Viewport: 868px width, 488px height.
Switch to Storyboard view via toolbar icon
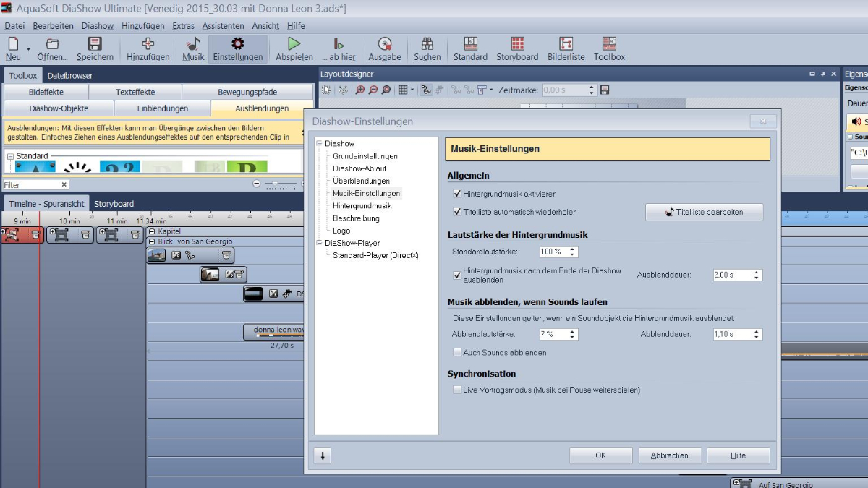[517, 48]
